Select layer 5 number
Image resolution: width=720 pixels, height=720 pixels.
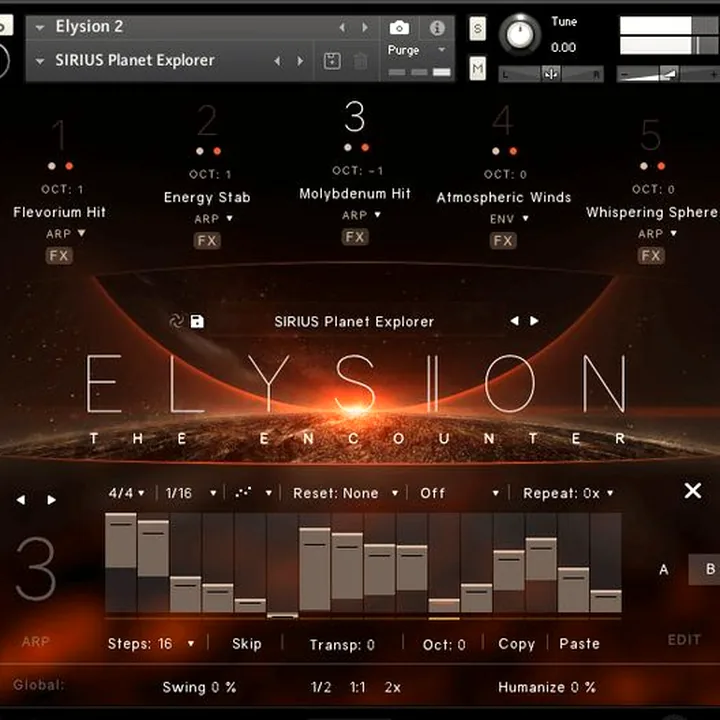651,135
